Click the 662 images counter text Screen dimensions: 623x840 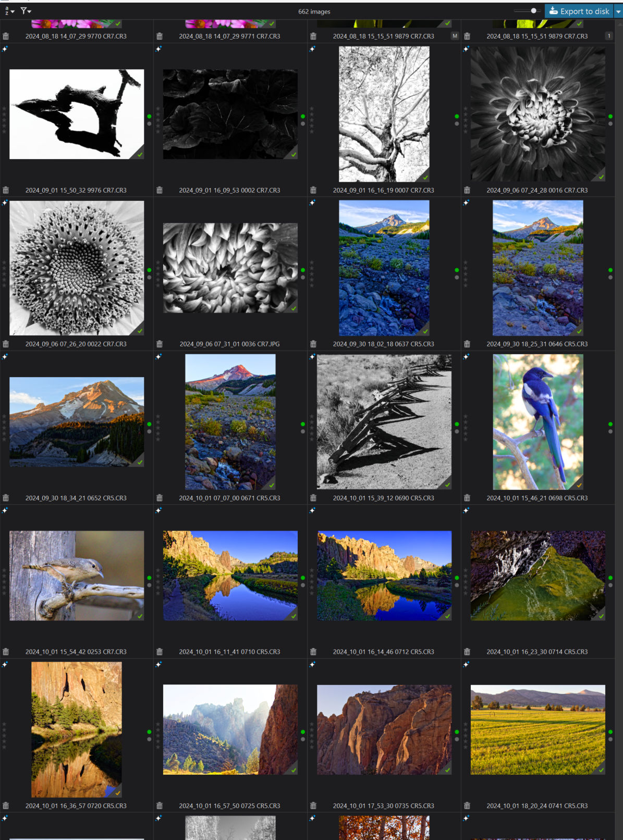coord(314,11)
